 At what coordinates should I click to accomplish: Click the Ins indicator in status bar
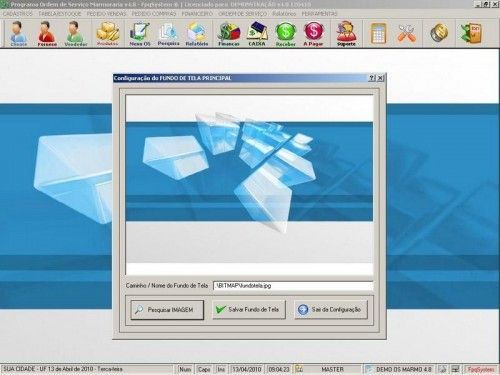[221, 369]
